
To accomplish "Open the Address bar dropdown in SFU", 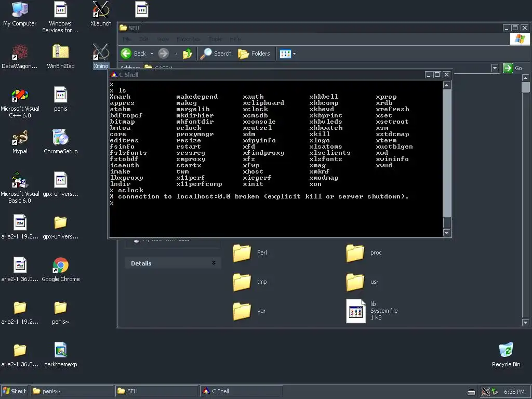I will point(495,68).
